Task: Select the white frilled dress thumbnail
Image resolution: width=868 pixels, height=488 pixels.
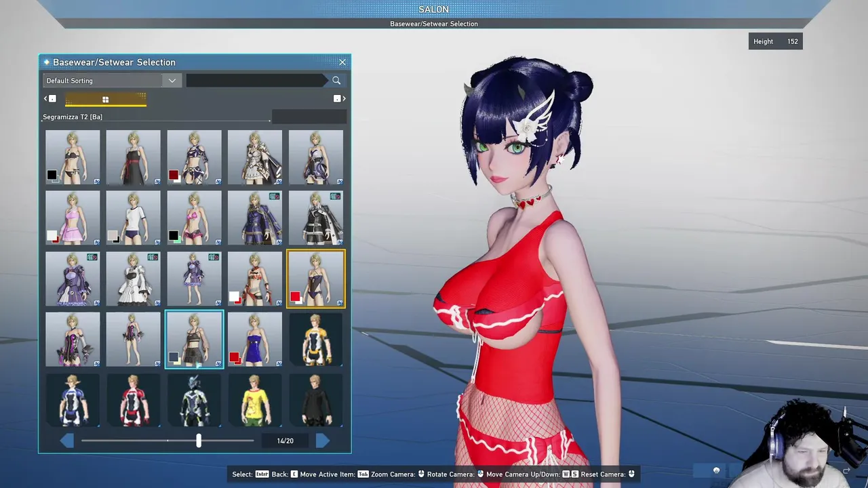Action: [x=134, y=279]
